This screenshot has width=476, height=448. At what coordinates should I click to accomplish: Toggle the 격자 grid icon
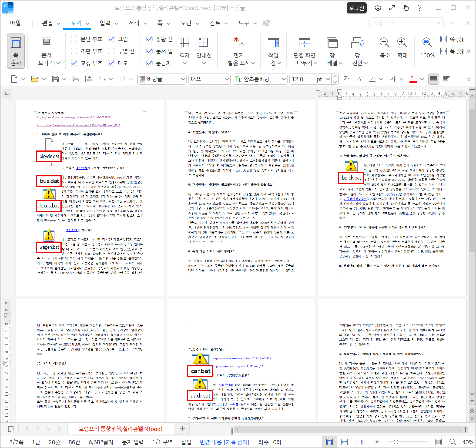click(x=185, y=43)
